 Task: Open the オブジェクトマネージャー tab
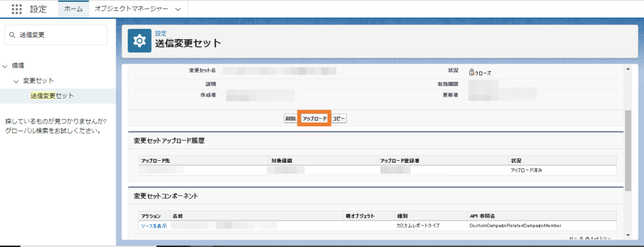(x=131, y=9)
